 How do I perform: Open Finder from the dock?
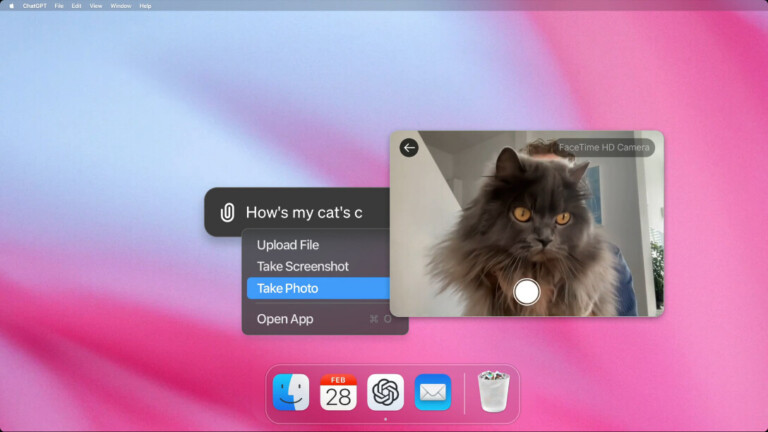pyautogui.click(x=291, y=392)
